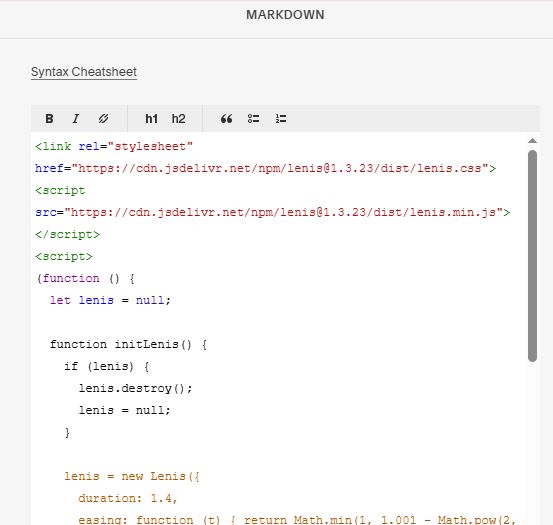Place cursor on the lenis.min.js src line
The height and width of the screenshot is (525, 553).
click(273, 212)
